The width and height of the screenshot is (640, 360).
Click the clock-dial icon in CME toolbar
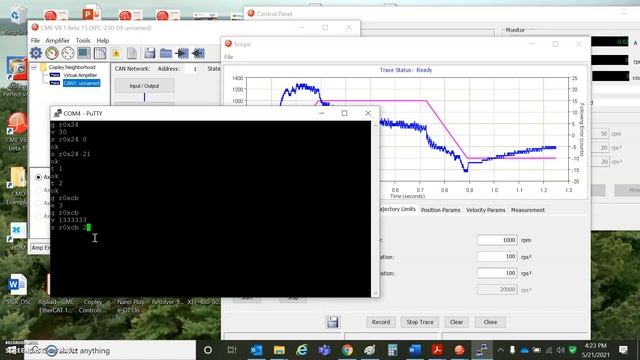(x=68, y=53)
